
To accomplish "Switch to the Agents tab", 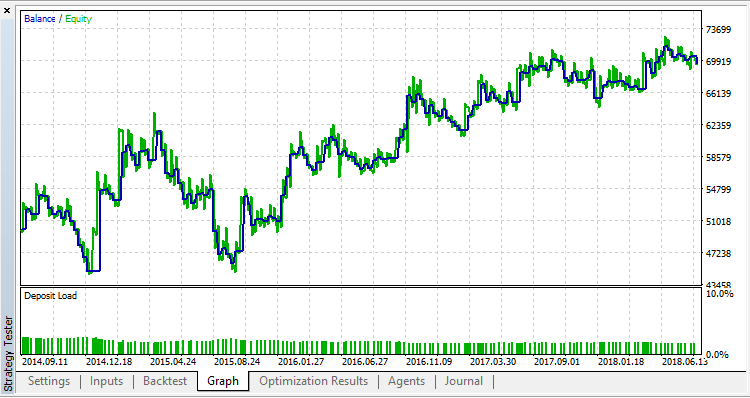I will tap(407, 381).
